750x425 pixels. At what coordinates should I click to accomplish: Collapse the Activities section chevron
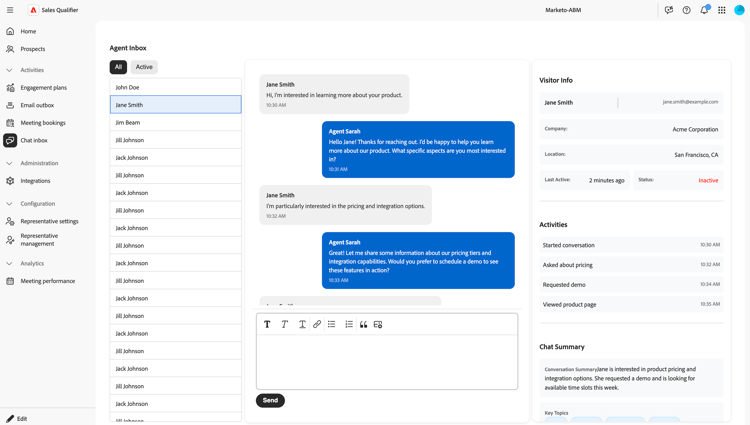click(x=9, y=70)
